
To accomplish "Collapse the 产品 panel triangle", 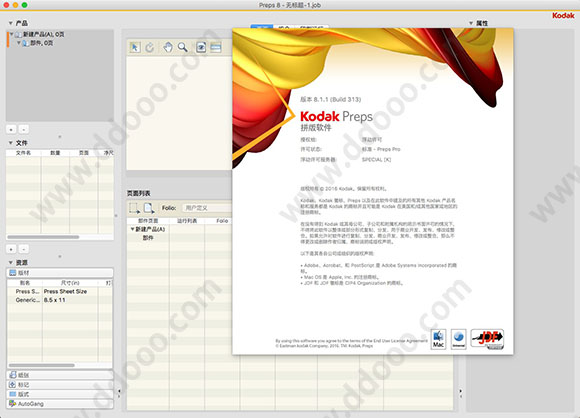I will tap(10, 23).
